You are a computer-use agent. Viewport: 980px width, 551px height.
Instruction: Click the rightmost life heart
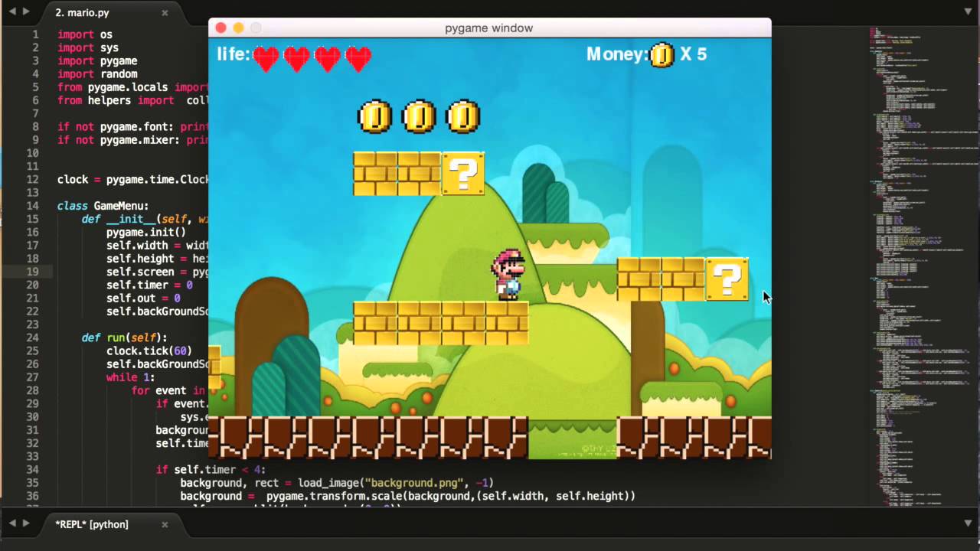358,58
